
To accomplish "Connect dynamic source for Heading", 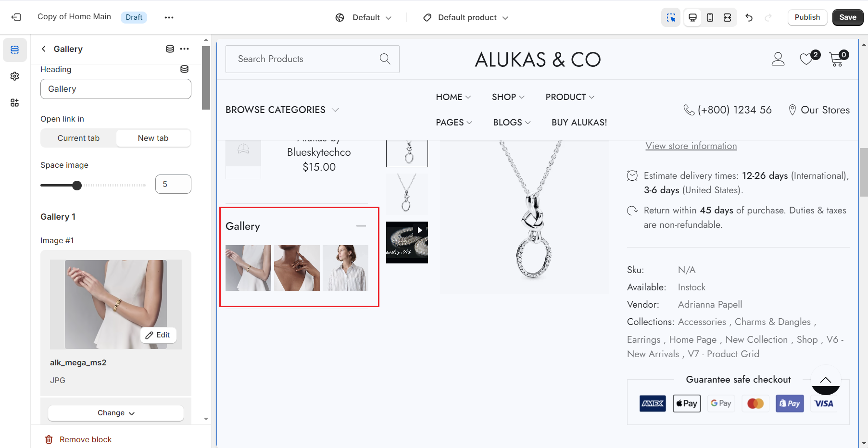I will coord(184,69).
